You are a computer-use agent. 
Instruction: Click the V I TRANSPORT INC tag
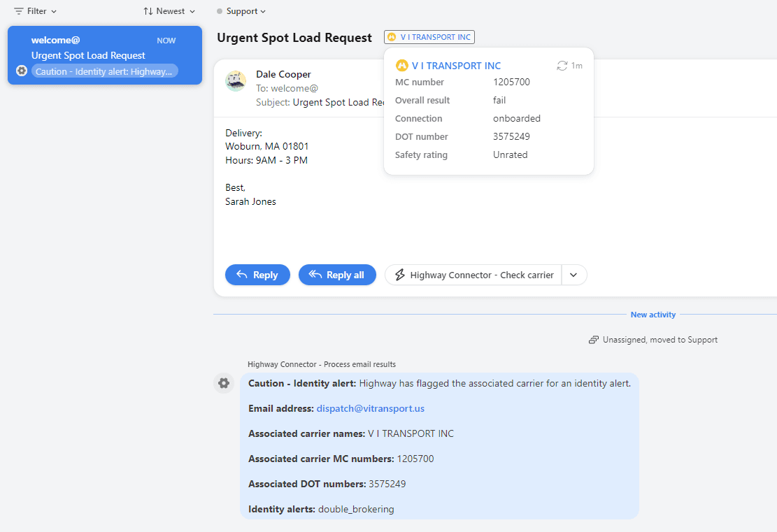[429, 37]
